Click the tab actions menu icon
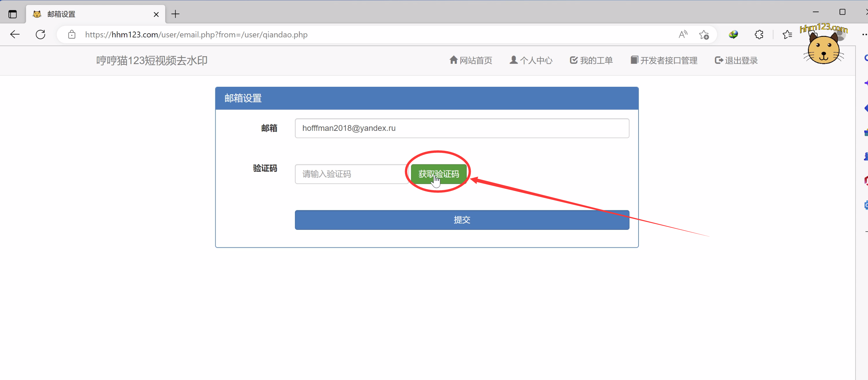The height and width of the screenshot is (380, 868). point(13,14)
